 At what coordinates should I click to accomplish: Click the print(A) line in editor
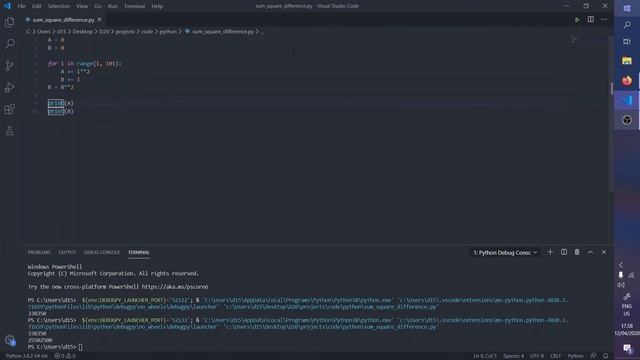tap(60, 103)
